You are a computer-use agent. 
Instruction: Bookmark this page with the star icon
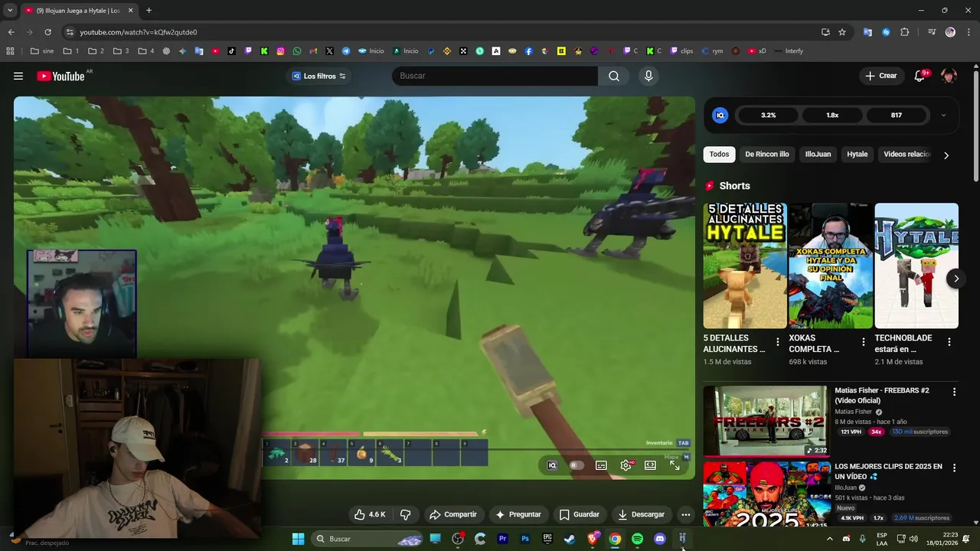tap(842, 32)
